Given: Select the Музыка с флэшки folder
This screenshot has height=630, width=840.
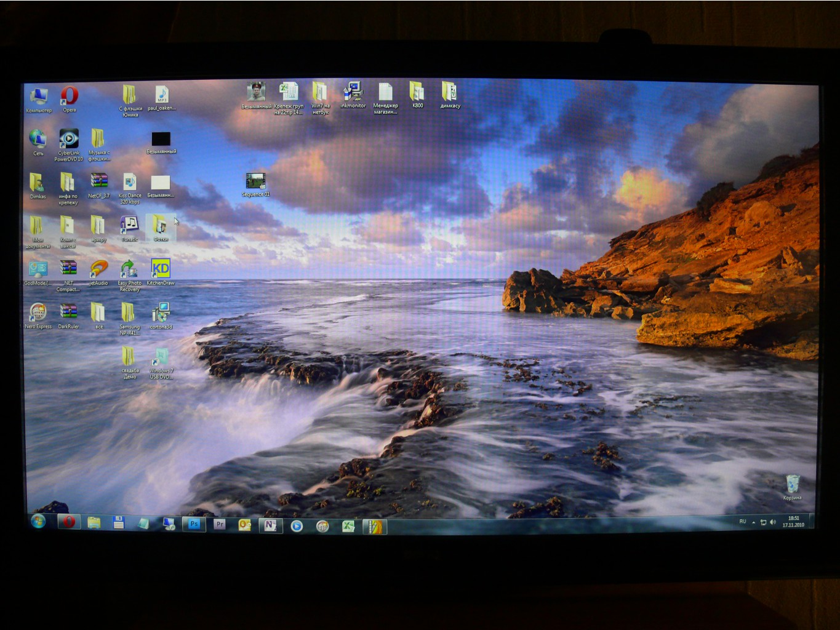Looking at the screenshot, I should [98, 145].
